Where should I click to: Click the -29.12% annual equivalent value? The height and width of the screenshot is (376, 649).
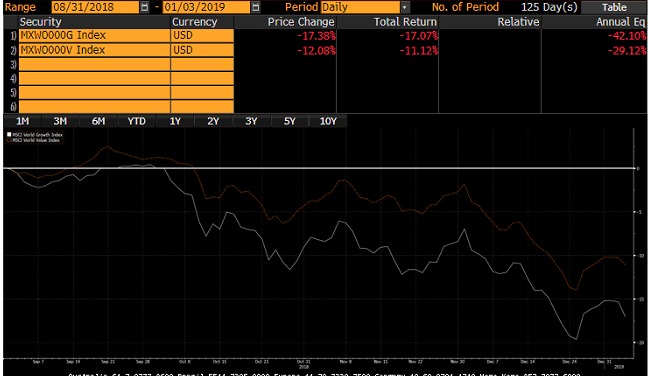(x=627, y=51)
